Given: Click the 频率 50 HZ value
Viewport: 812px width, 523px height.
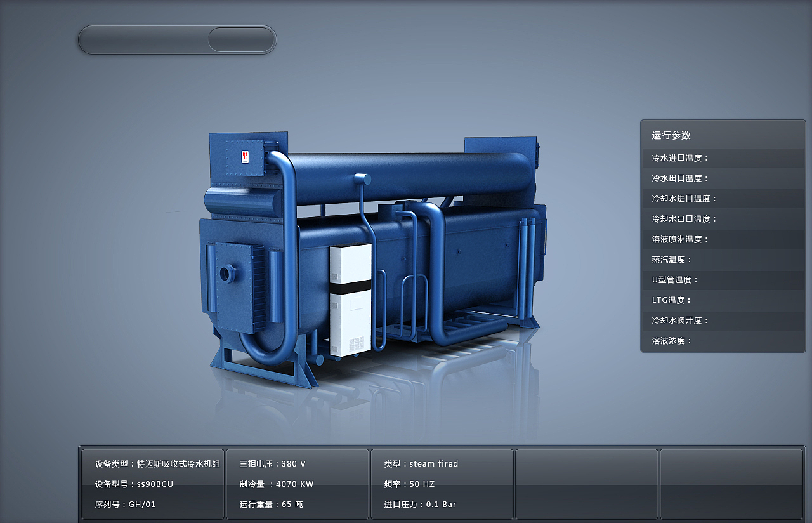Looking at the screenshot, I should pos(409,484).
